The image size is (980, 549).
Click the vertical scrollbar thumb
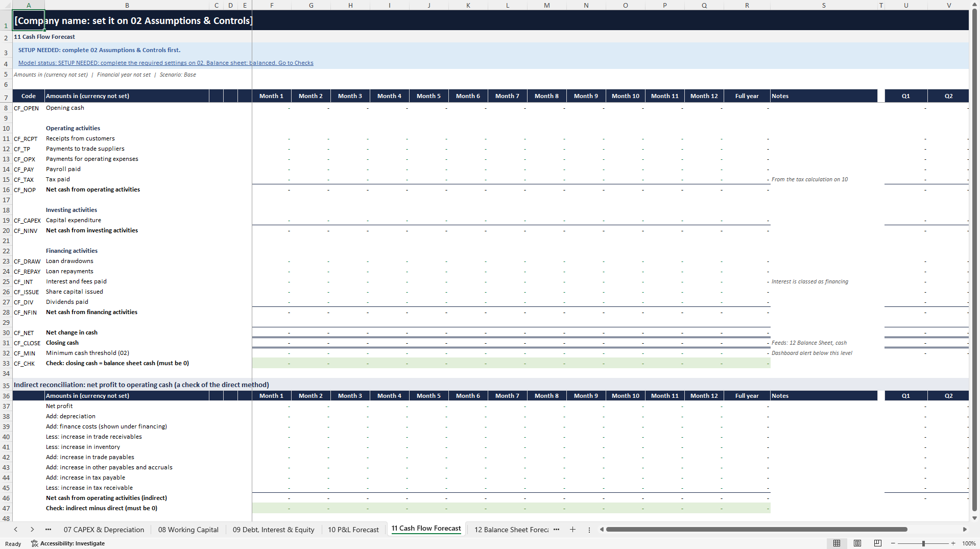click(974, 260)
